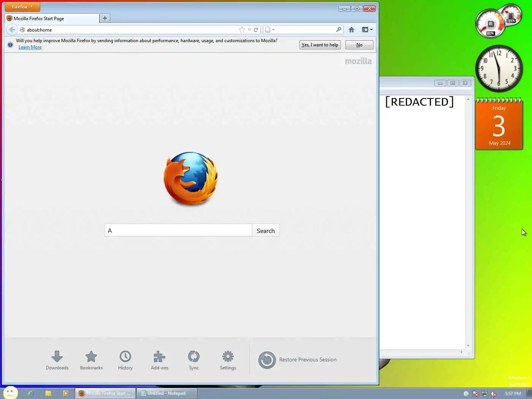Screen dimensions: 532x399
Task: Close the Notepad window
Action: 465,83
